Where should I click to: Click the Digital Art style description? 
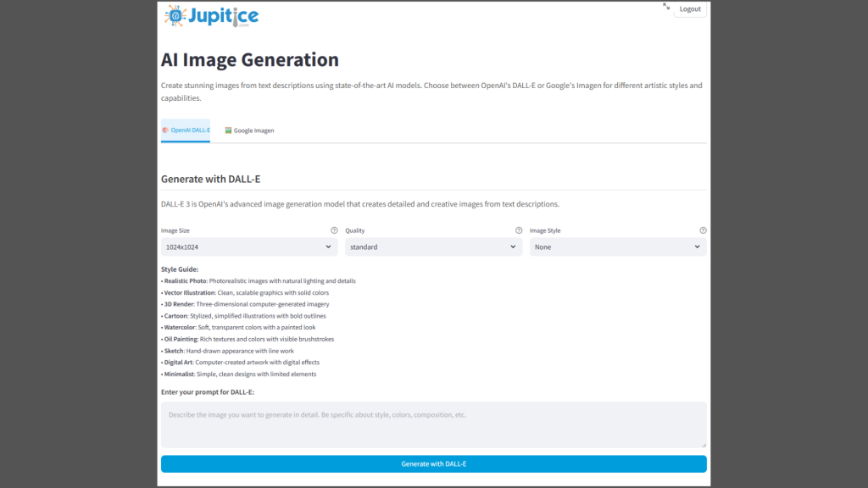[x=240, y=363]
